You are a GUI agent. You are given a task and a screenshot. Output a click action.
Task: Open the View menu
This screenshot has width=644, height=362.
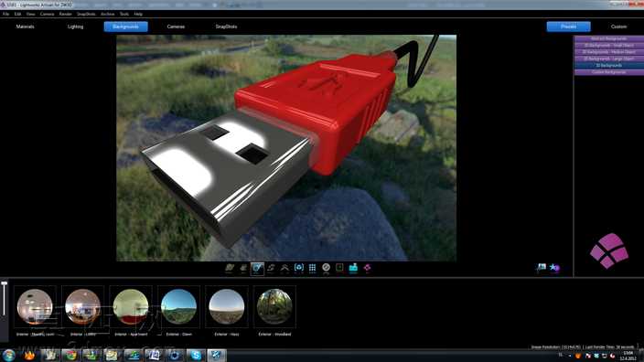[x=31, y=14]
